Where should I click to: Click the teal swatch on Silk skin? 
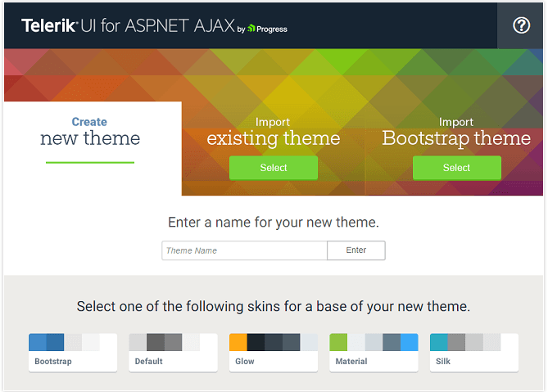coord(438,342)
